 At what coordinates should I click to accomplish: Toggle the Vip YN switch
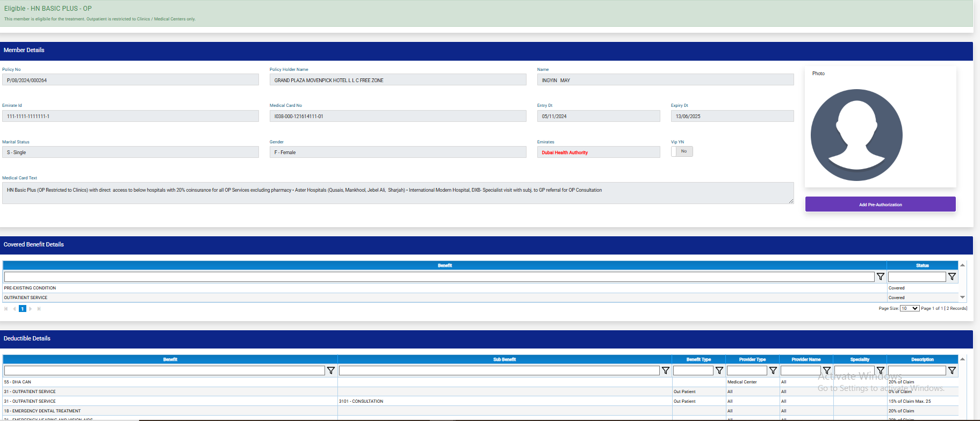point(682,151)
